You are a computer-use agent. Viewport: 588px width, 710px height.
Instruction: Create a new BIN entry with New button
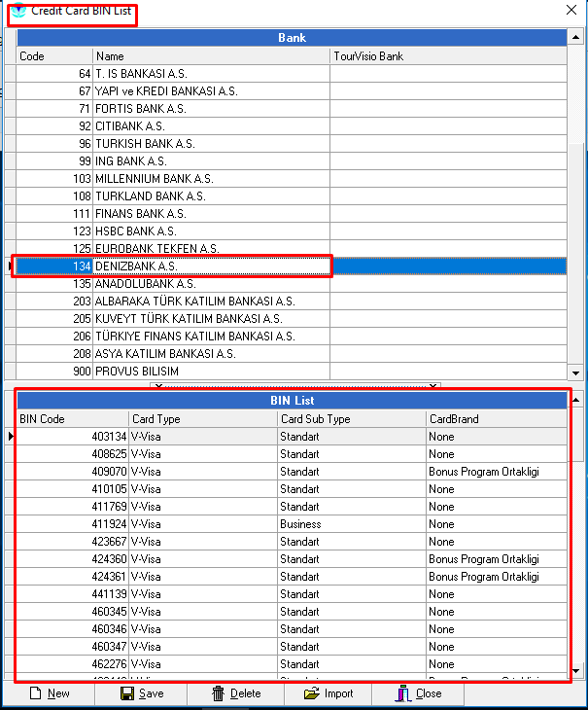point(50,693)
